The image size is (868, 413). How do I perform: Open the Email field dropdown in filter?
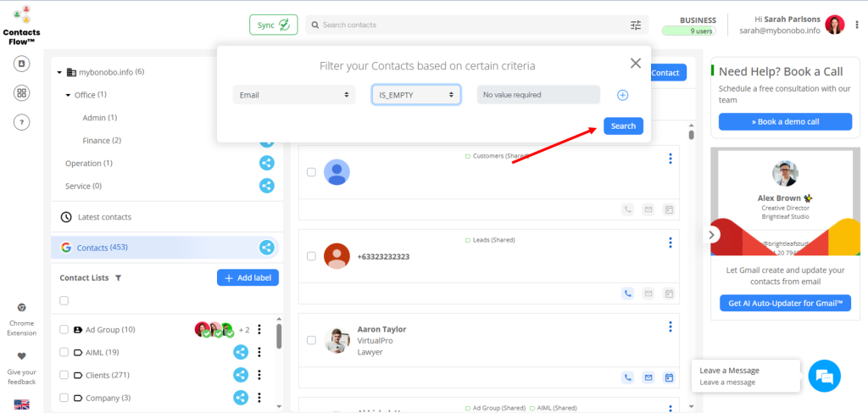[x=293, y=95]
